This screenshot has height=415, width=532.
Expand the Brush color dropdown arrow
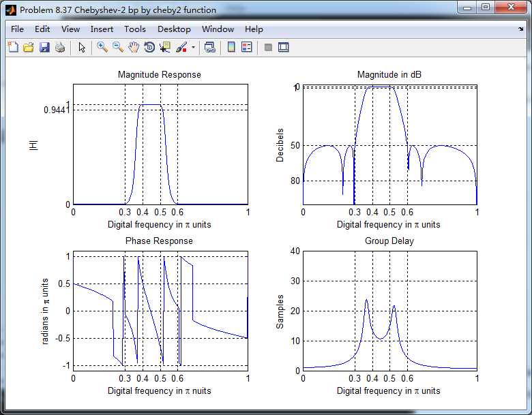point(194,47)
